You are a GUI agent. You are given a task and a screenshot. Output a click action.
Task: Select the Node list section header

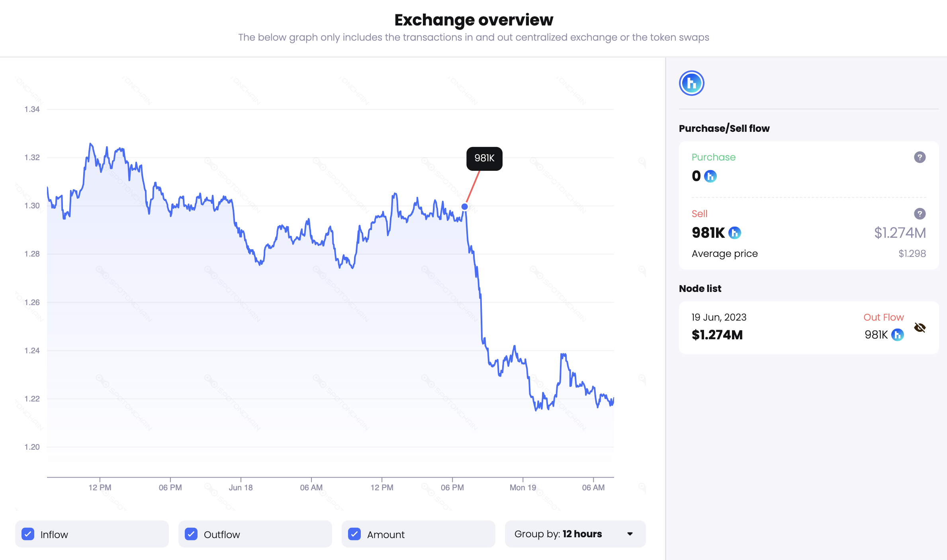point(700,288)
